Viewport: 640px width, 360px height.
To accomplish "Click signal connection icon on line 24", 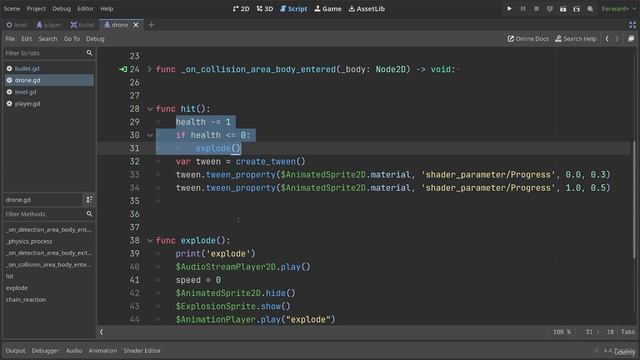I will tap(123, 69).
